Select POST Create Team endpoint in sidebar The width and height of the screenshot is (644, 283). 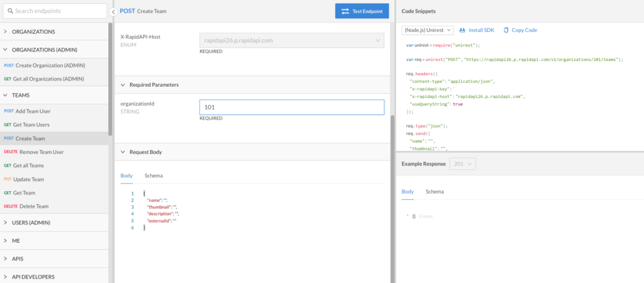tap(54, 138)
